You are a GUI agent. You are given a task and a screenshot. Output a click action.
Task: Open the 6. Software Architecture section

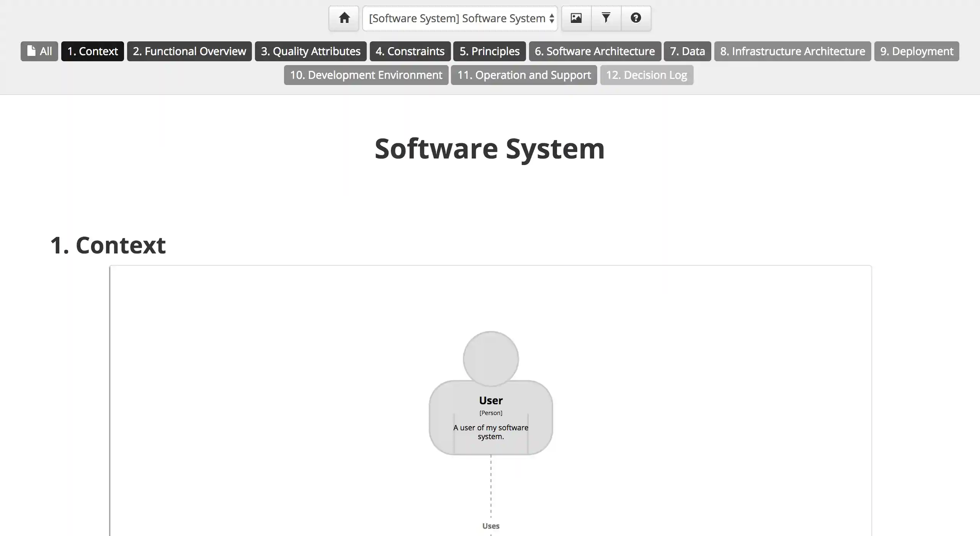[x=595, y=51]
